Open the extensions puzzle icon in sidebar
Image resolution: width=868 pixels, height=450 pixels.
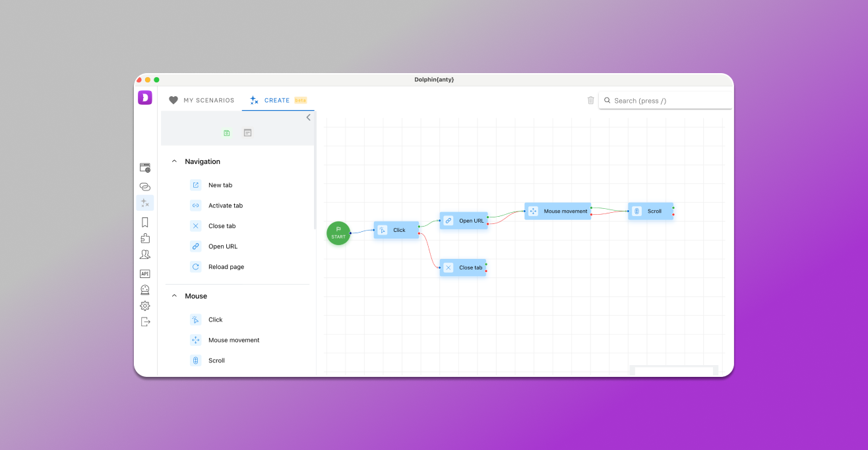coord(145,239)
